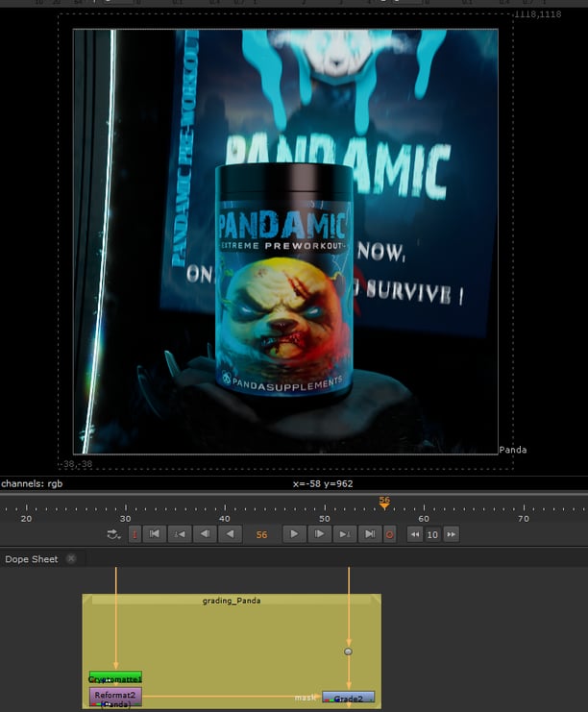
Task: Click the 1118,1118 bounding box label
Action: (538, 14)
